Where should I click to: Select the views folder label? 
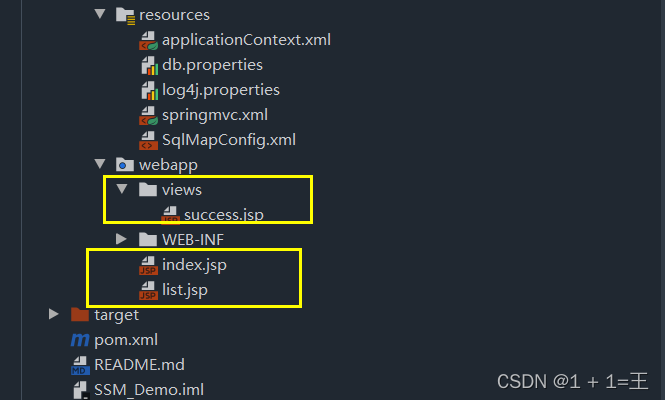click(182, 190)
